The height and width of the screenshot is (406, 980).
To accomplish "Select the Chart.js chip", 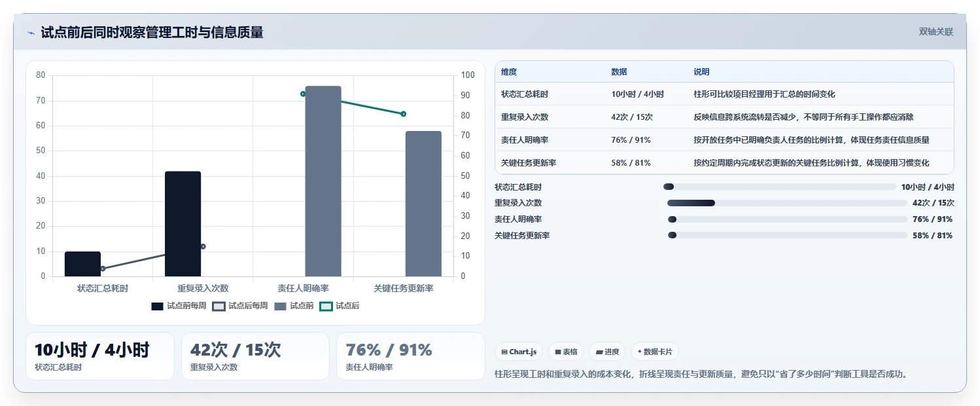I will 519,352.
